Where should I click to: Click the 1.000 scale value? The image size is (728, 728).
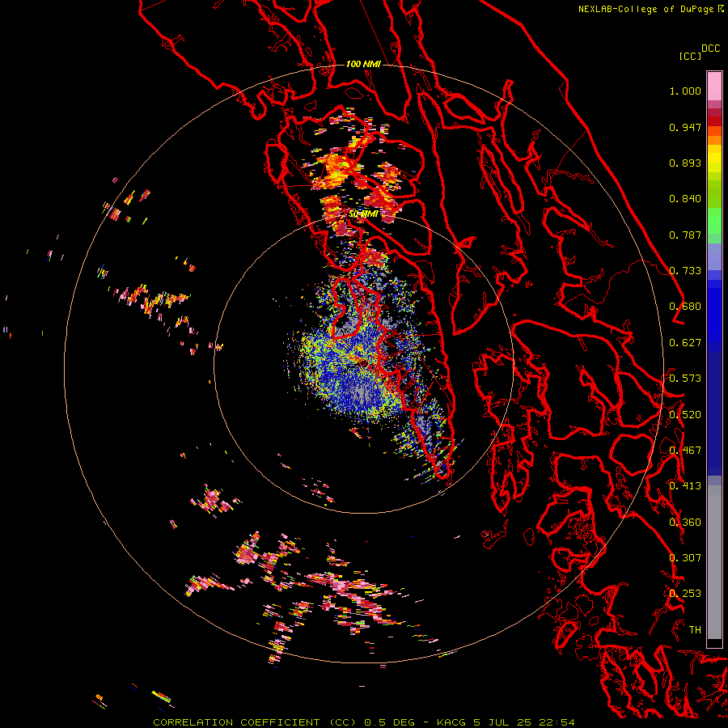[x=685, y=91]
